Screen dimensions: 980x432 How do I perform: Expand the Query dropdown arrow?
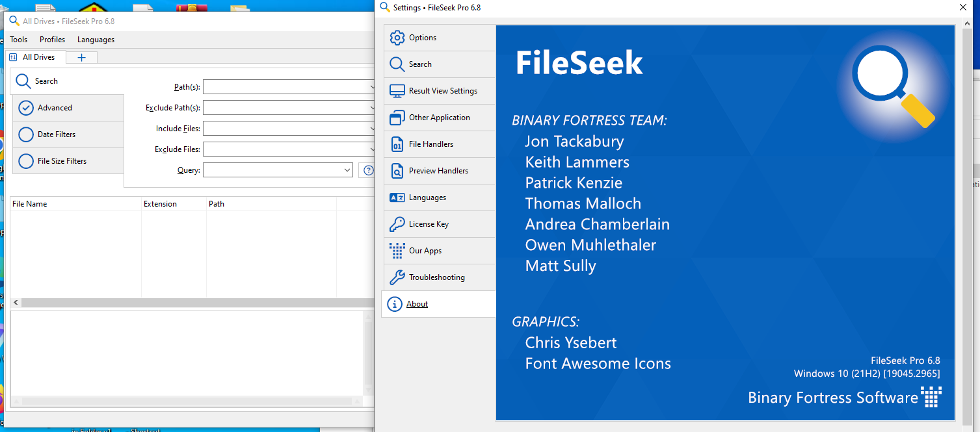click(x=347, y=170)
